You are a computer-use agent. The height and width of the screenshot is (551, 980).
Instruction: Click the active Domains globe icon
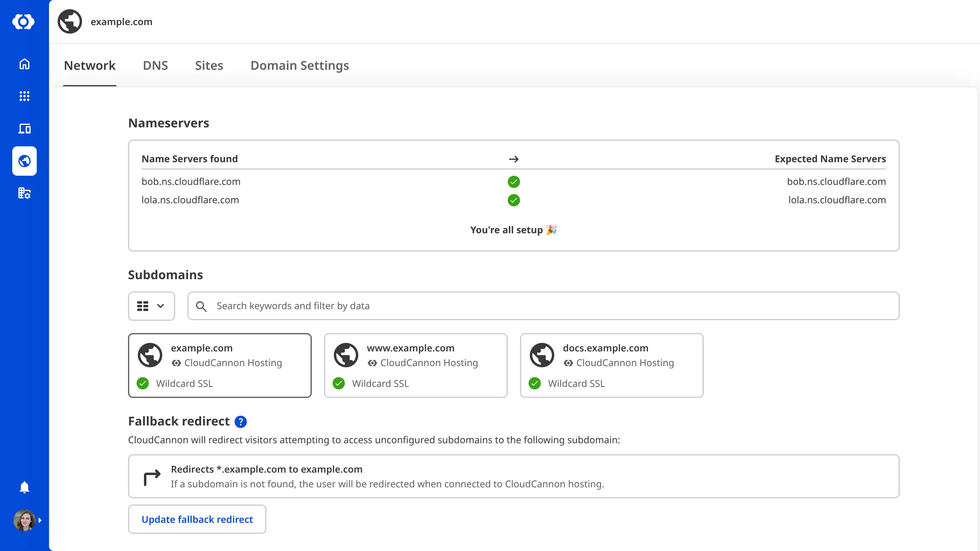pyautogui.click(x=24, y=161)
